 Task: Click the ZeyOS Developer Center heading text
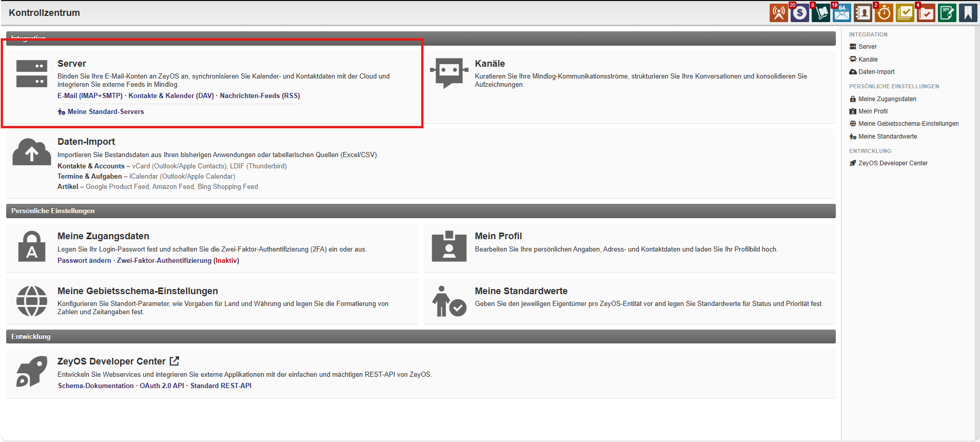(111, 361)
